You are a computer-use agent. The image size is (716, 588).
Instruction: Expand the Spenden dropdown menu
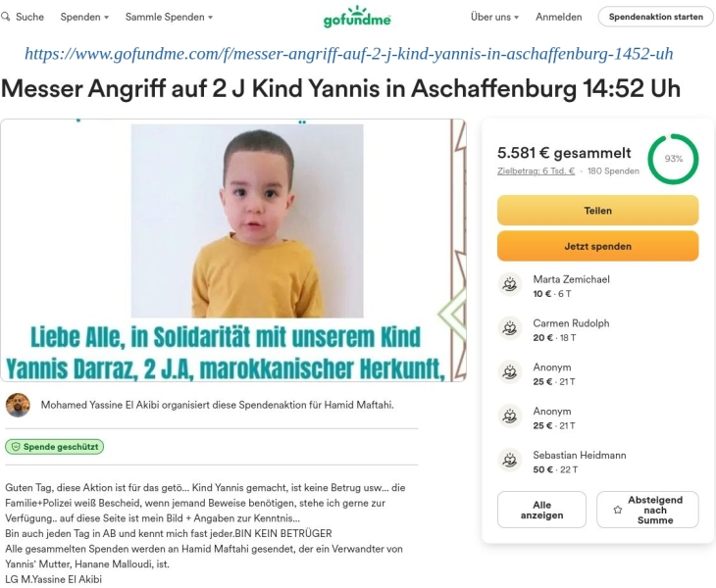tap(84, 17)
